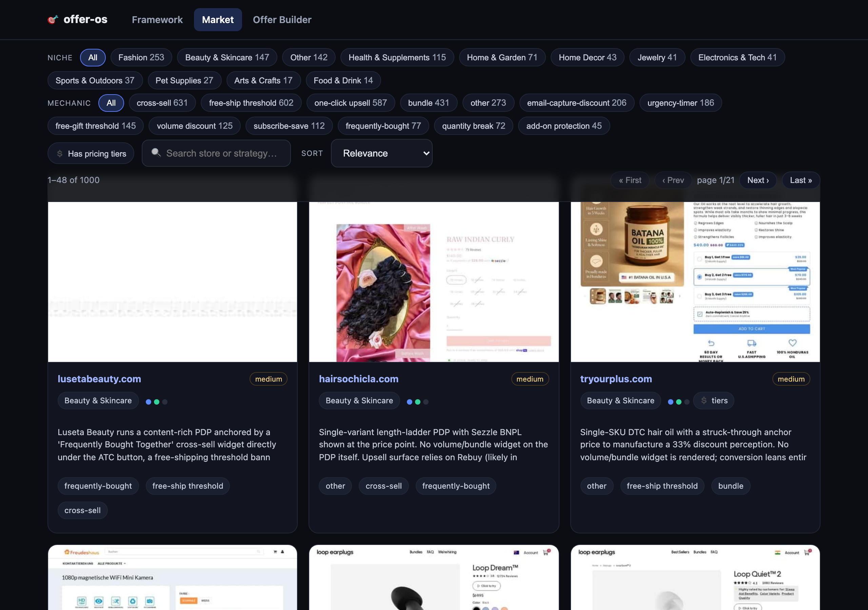
Task: Filter mechanic by add-on protection 45
Action: point(564,126)
